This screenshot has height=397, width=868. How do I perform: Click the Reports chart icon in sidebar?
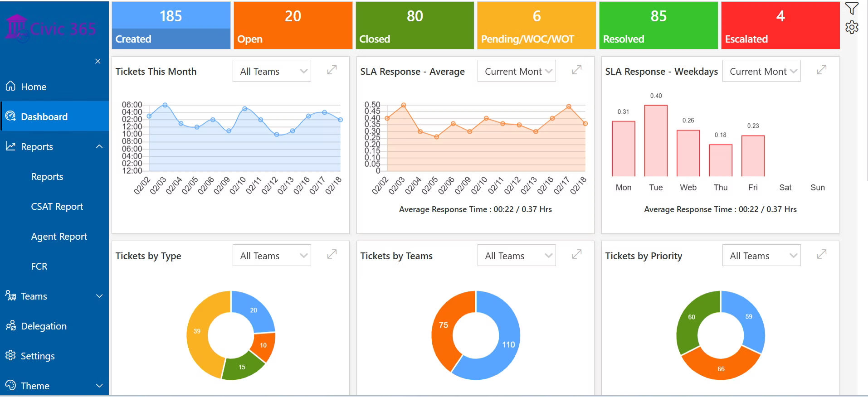pos(10,146)
